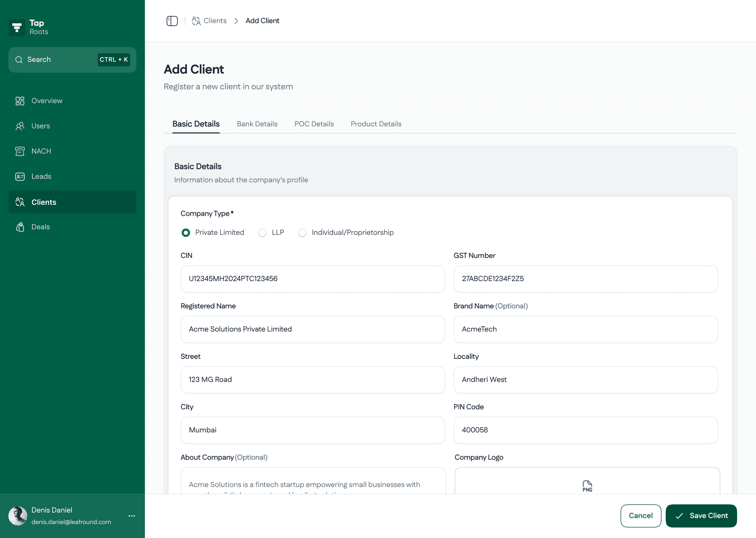Open the Product Details tab
The height and width of the screenshot is (538, 756).
pos(376,124)
